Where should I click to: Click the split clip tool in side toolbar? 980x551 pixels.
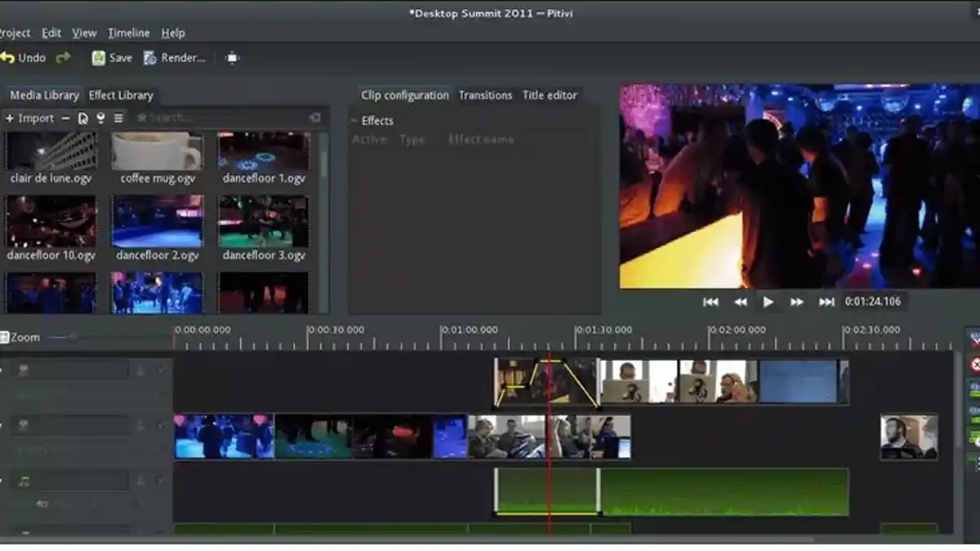pos(973,338)
